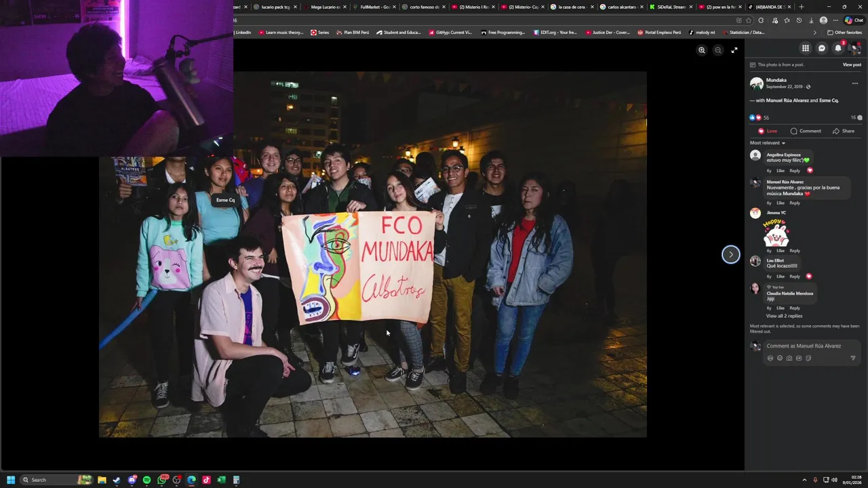Open the browser Chat assistant button
This screenshot has width=868, height=488.
[854, 20]
